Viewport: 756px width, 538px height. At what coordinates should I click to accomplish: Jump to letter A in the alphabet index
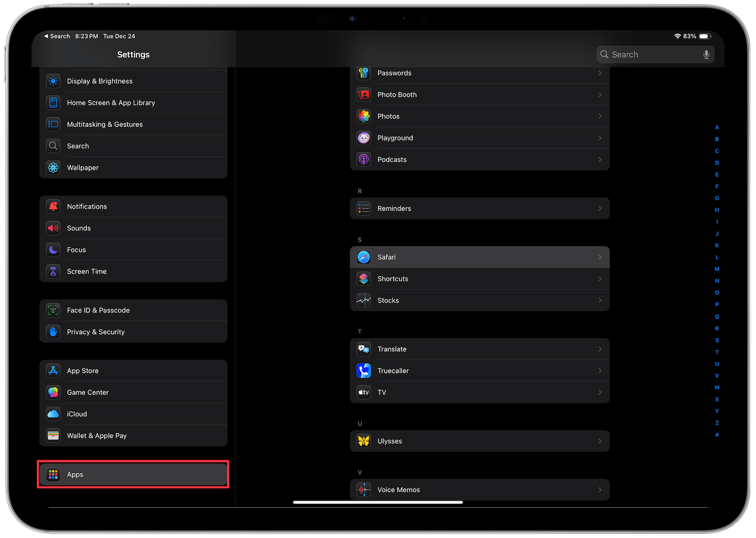(x=717, y=127)
